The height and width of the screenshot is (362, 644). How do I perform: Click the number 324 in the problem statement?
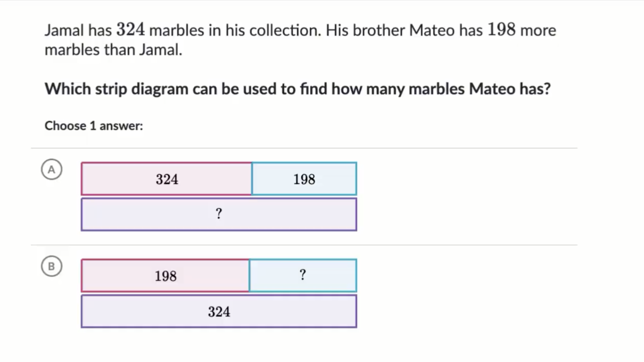[x=130, y=30]
